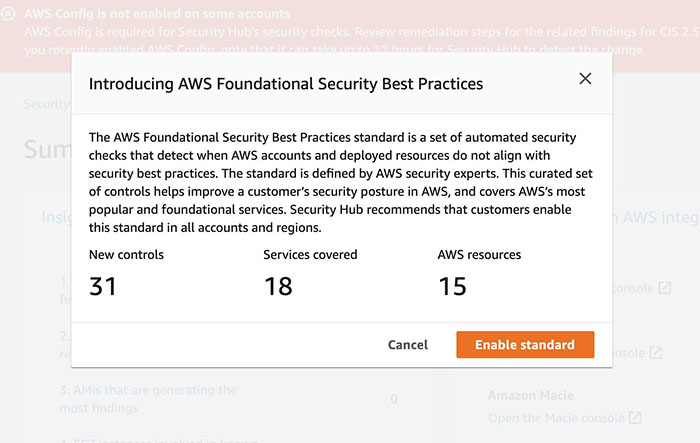
Task: Select the 'Services covered' label
Action: pos(310,255)
